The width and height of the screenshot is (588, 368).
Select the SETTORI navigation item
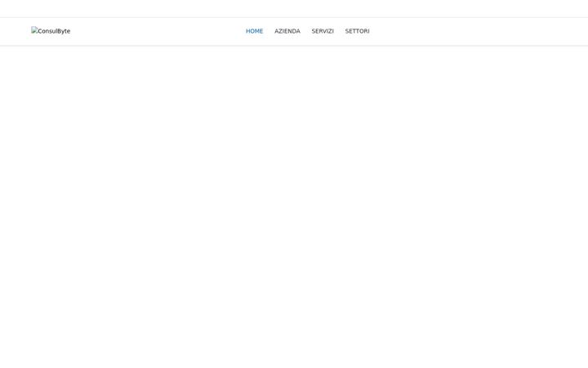tap(357, 31)
